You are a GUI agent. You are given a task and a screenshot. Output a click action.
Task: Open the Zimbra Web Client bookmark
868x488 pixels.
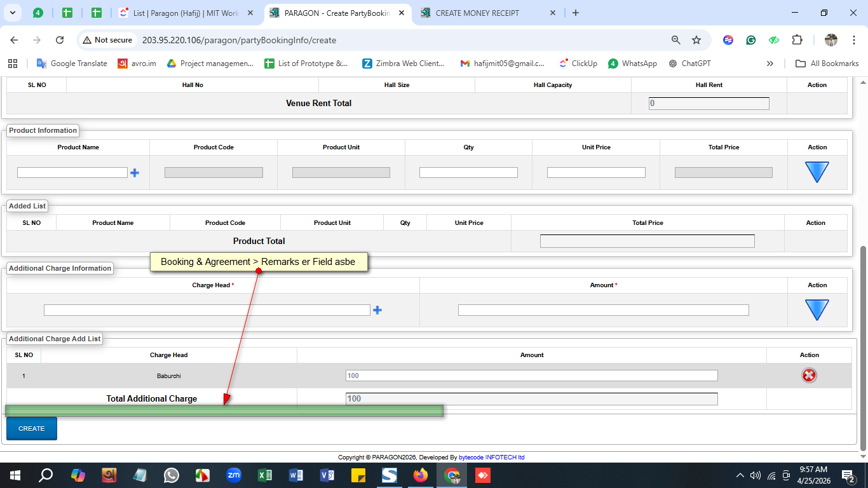point(404,64)
